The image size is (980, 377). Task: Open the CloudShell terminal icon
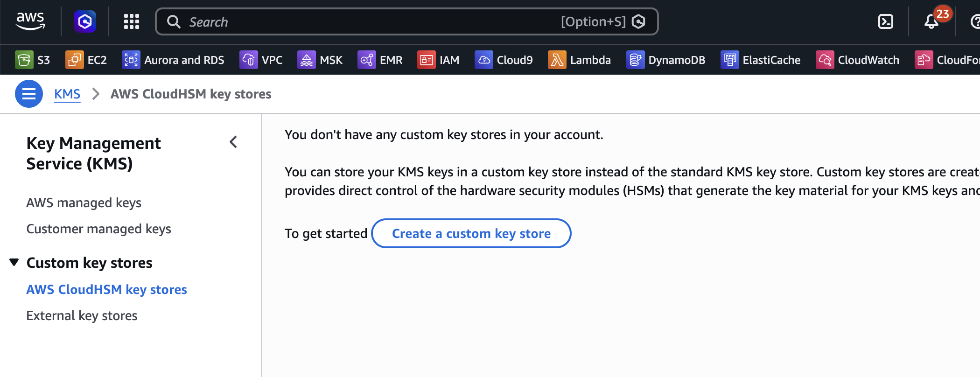tap(885, 21)
